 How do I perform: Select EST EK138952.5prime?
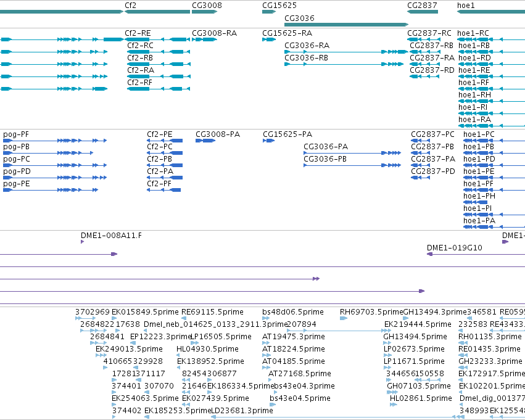click(x=179, y=368)
